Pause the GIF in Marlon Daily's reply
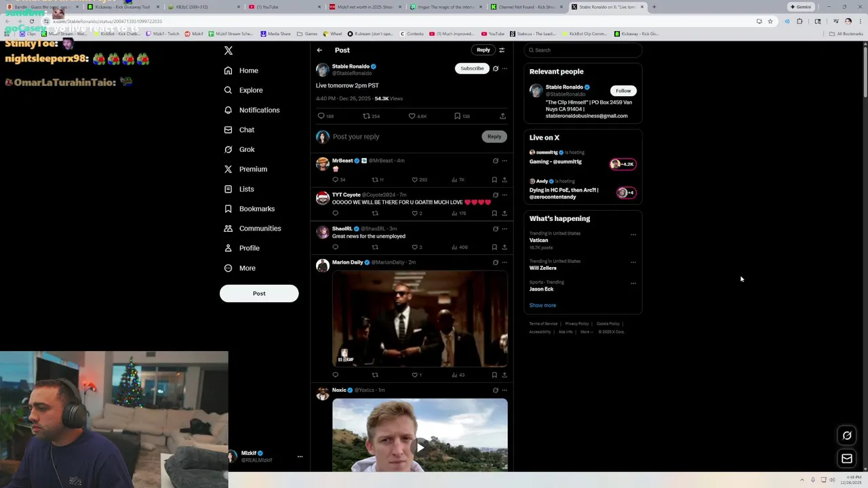Image resolution: width=868 pixels, height=488 pixels. pos(340,359)
